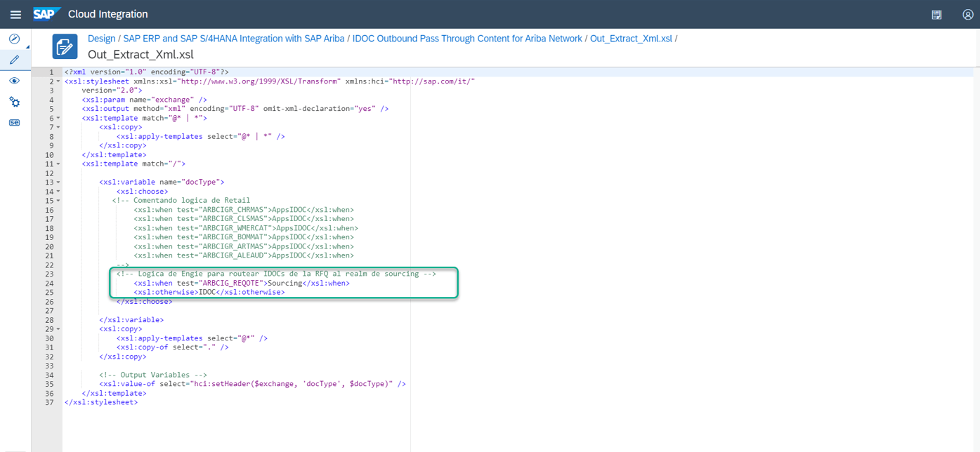The width and height of the screenshot is (980, 452).
Task: Click the XSL artifact document icon beside the title
Action: [65, 47]
